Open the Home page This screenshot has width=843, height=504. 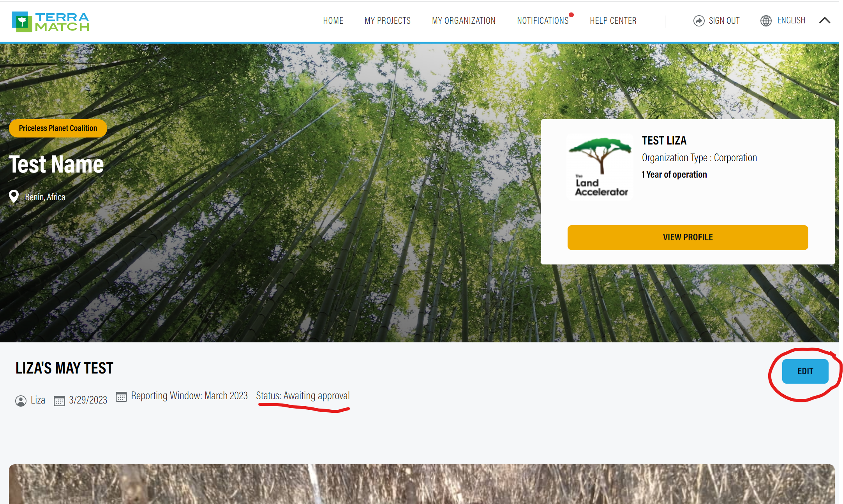tap(333, 21)
